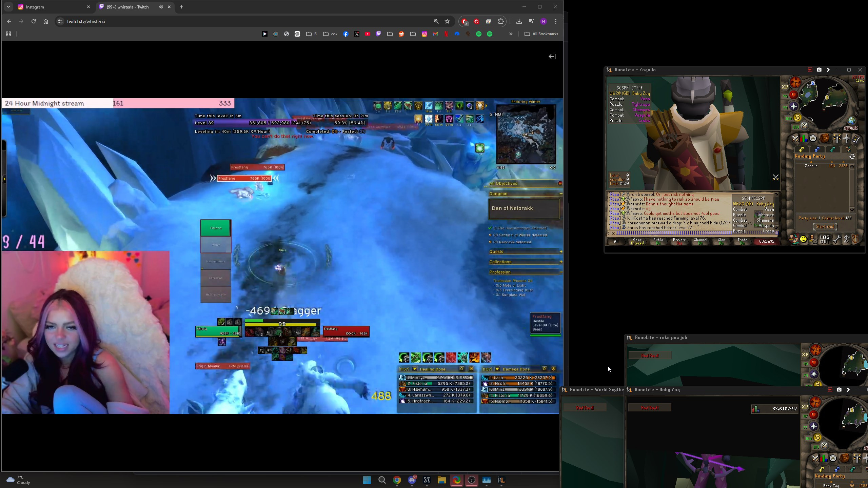The width and height of the screenshot is (868, 488).
Task: Toggle the run energy orb
Action: tap(797, 118)
